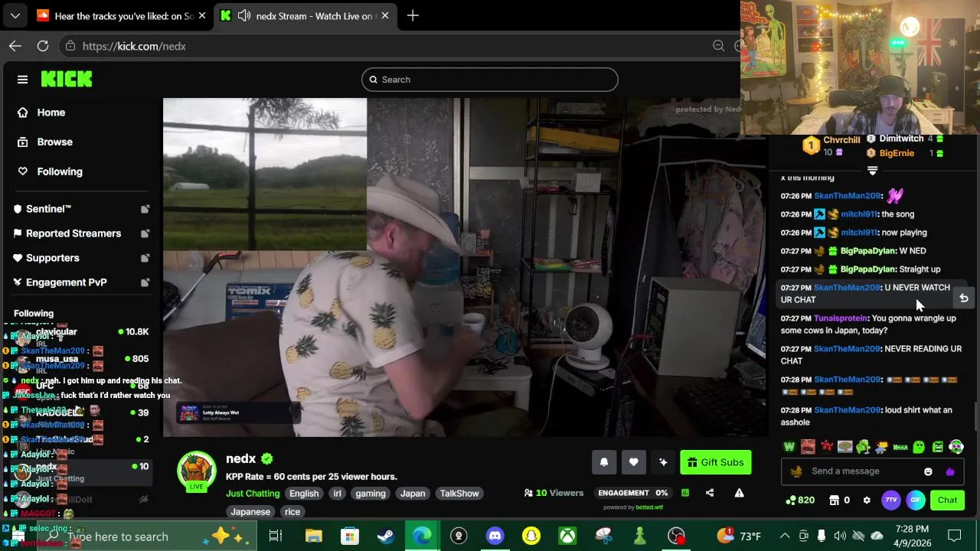Close the 'Hear the tracks you've liked' tab
This screenshot has height=551, width=980.
201,15
